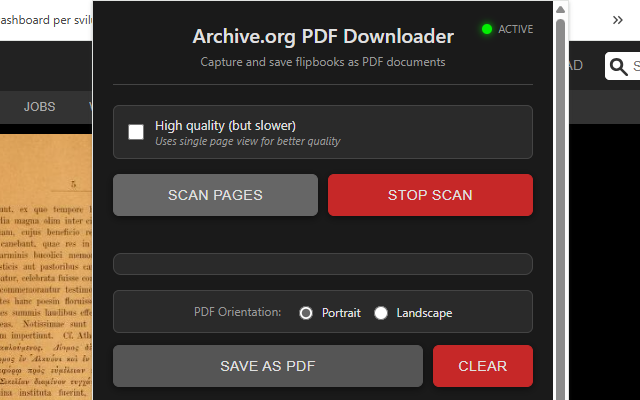Screen dimensions: 640x400
Task: Click the scan progress bar
Action: pyautogui.click(x=323, y=264)
